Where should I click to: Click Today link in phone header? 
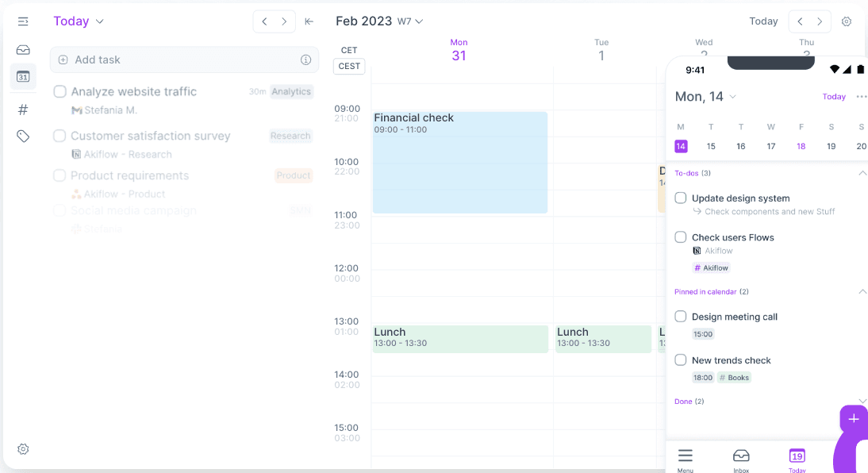(x=834, y=96)
